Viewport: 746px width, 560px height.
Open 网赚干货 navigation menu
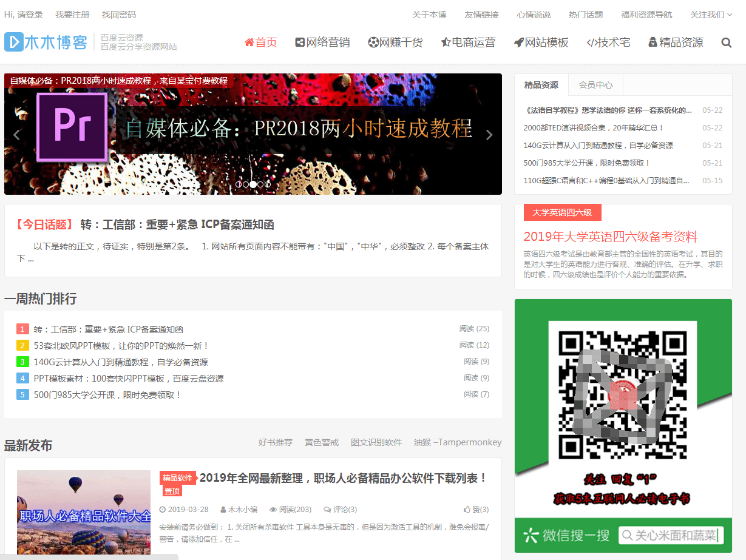point(395,42)
